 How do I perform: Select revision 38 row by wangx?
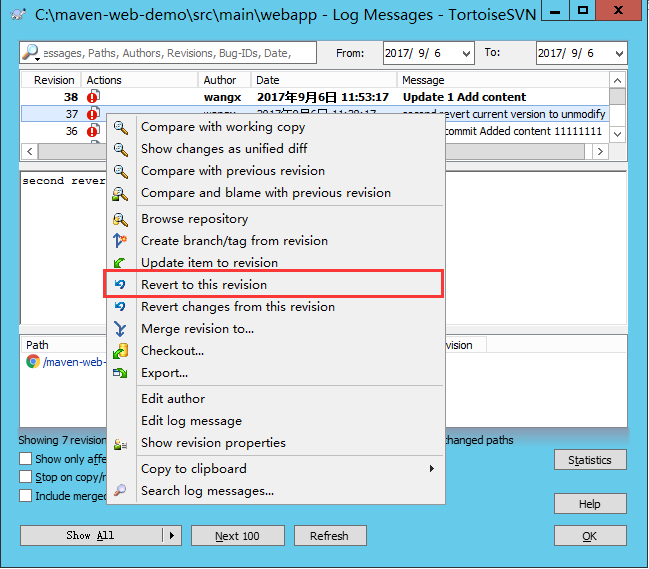point(315,97)
